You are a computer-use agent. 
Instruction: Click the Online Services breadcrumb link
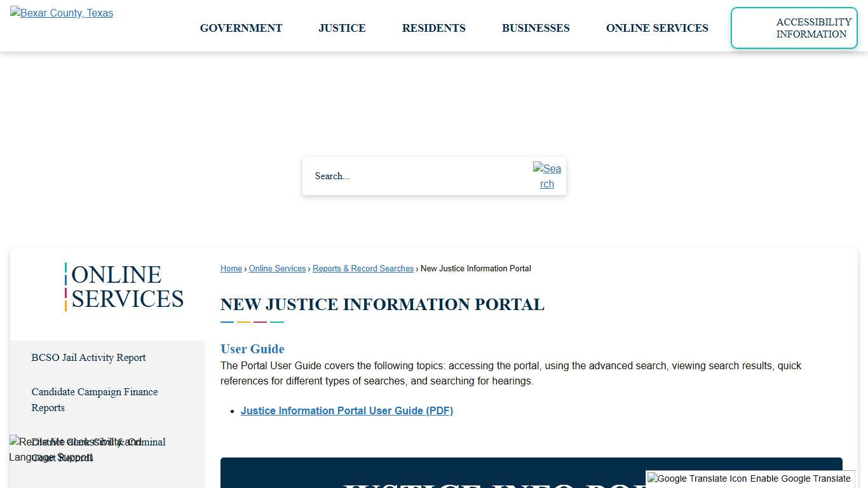click(x=277, y=268)
